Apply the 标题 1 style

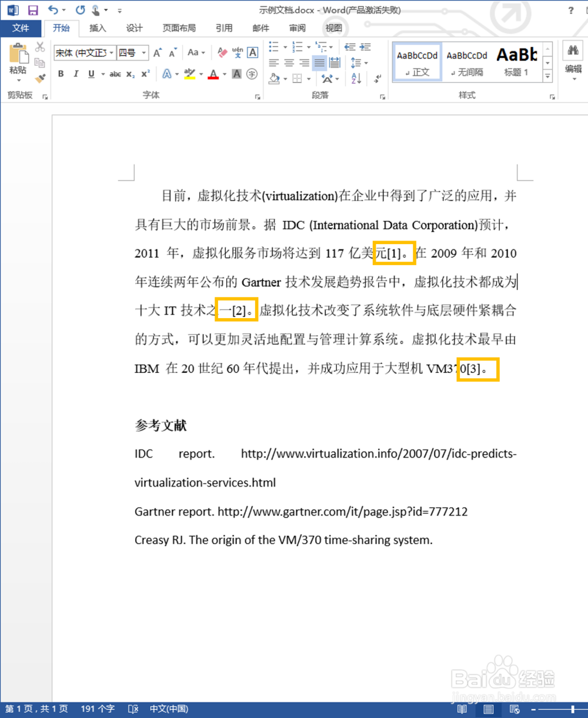coord(516,62)
